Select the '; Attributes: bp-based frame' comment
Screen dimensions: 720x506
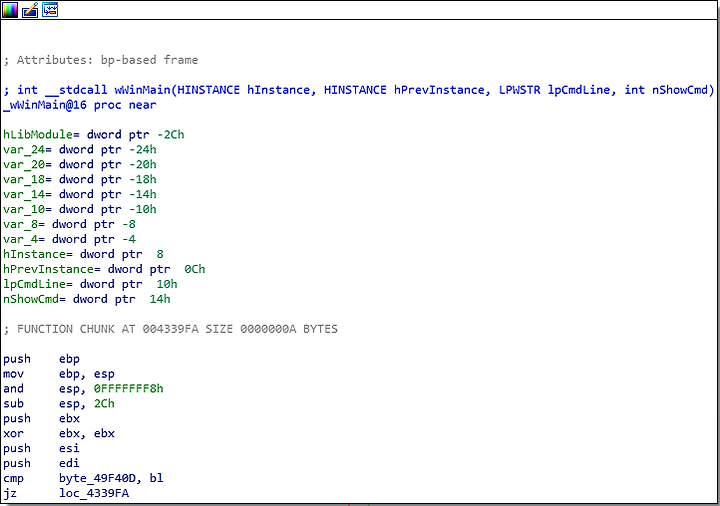click(101, 60)
